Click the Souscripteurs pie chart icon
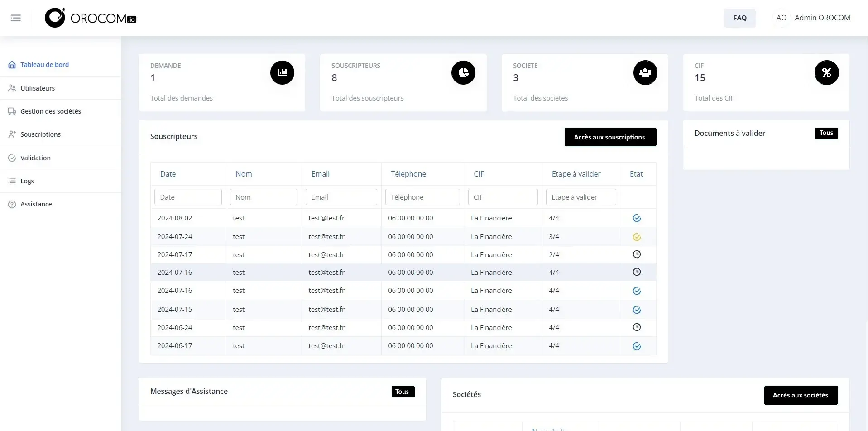This screenshot has height=431, width=868. tap(463, 72)
